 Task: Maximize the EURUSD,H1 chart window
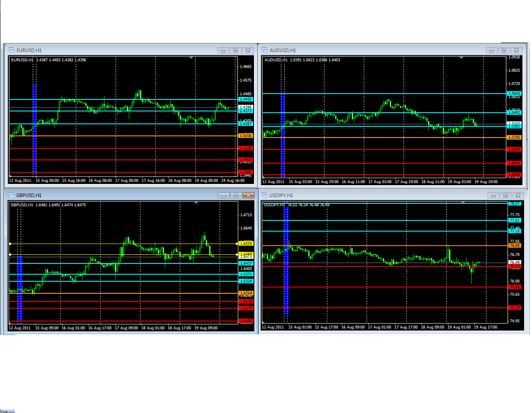click(236, 51)
